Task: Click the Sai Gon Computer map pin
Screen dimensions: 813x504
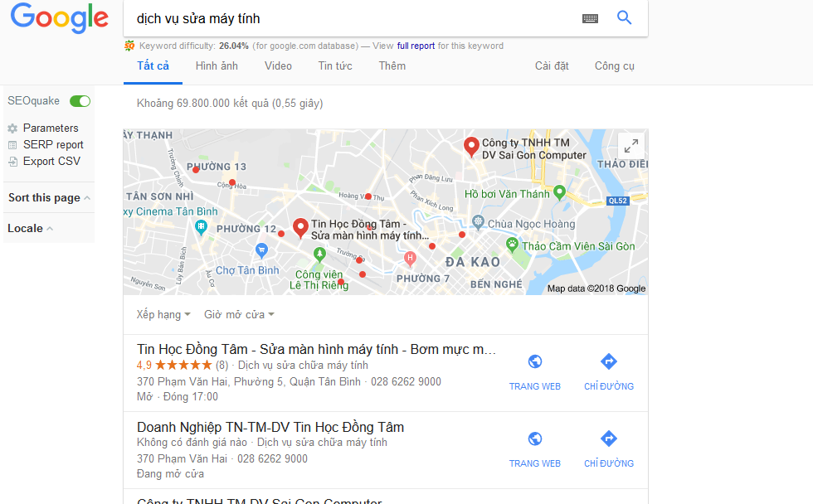Action: point(471,147)
